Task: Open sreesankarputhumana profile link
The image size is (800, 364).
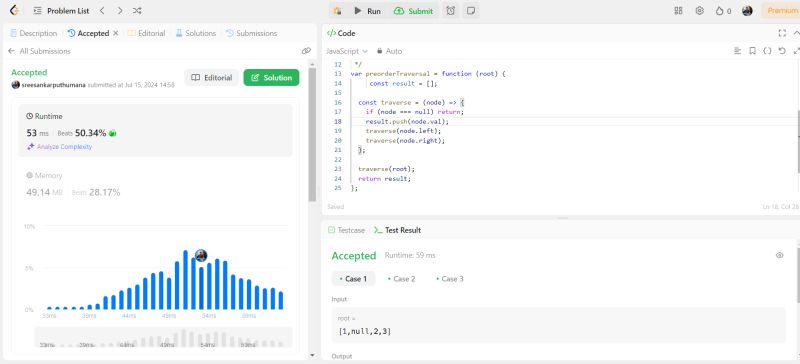Action: pos(53,85)
